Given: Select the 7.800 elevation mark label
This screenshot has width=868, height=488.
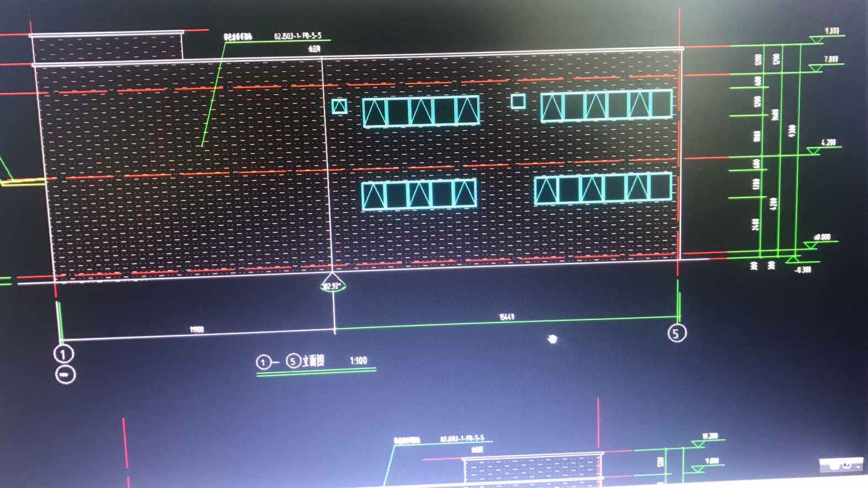Looking at the screenshot, I should coord(831,59).
